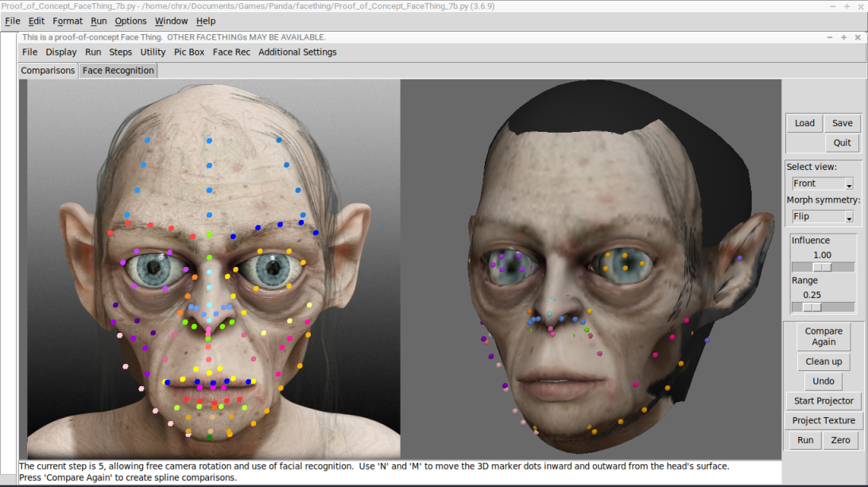Image resolution: width=868 pixels, height=487 pixels.
Task: Open the Help menu
Action: pyautogui.click(x=205, y=21)
